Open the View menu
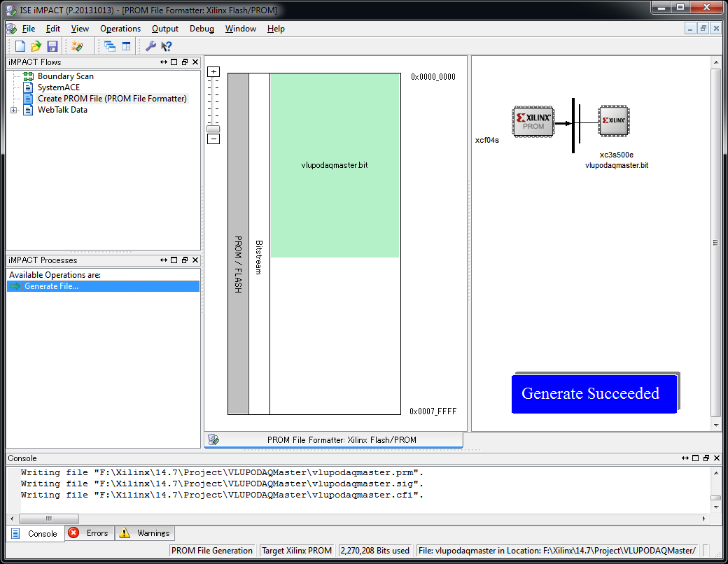This screenshot has width=728, height=564. 80,29
